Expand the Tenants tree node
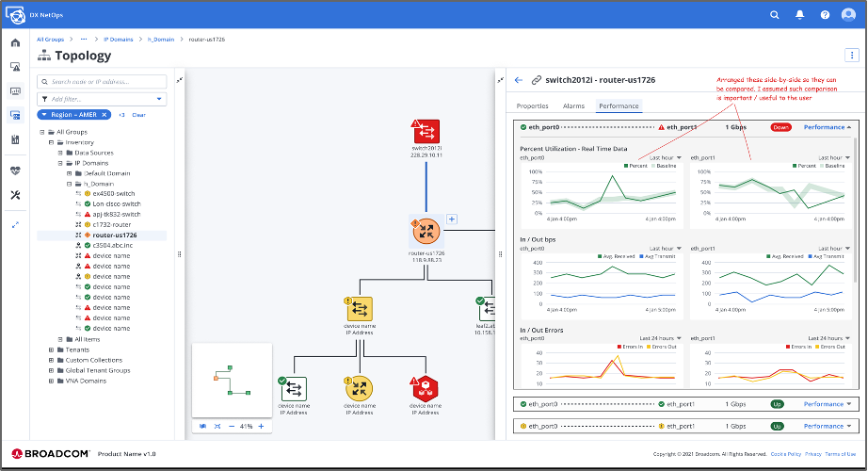The image size is (868, 471). [51, 349]
